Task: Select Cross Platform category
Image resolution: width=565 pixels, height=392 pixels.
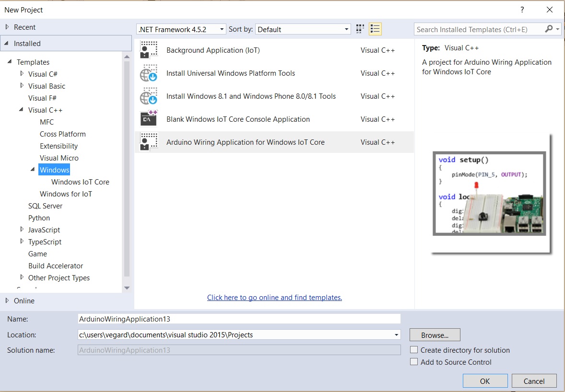Action: (x=63, y=134)
